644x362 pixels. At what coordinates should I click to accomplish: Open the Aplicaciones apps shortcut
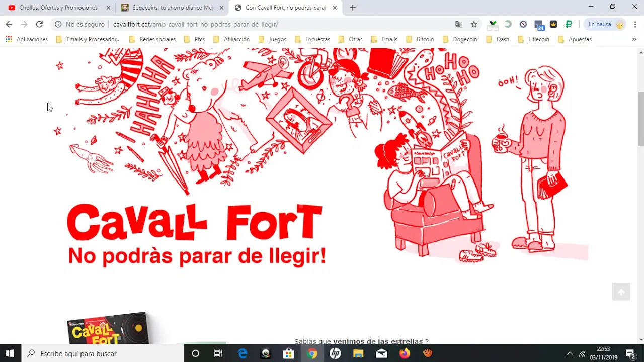[x=27, y=39]
